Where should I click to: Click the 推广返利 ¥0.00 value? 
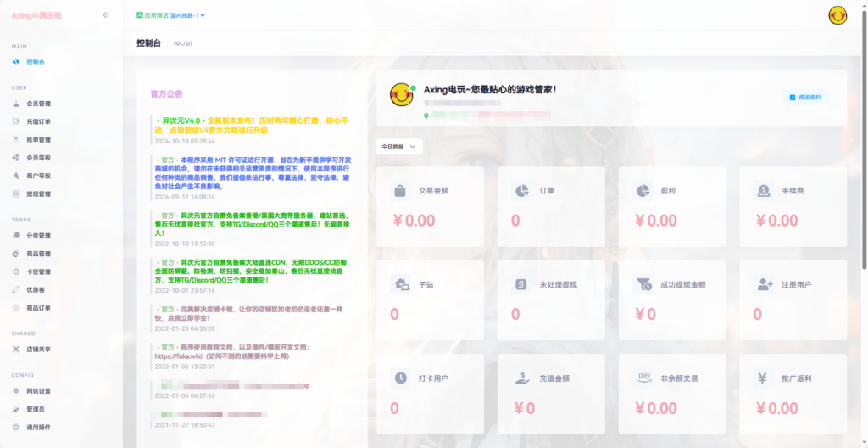click(x=776, y=409)
